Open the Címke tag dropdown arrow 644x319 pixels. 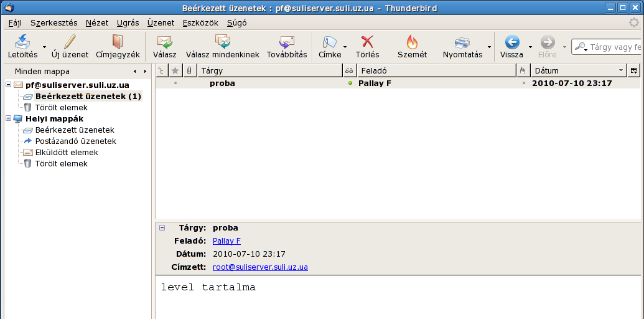point(346,47)
